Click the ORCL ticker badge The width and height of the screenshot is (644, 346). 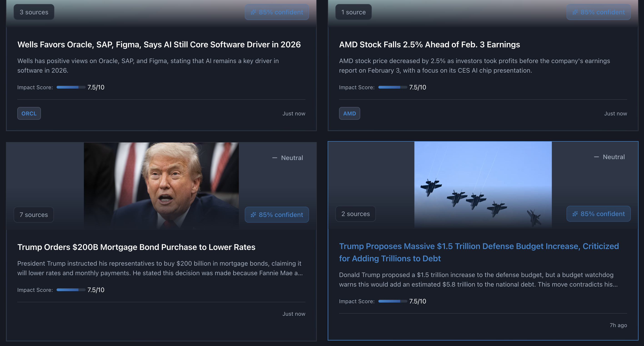point(29,113)
